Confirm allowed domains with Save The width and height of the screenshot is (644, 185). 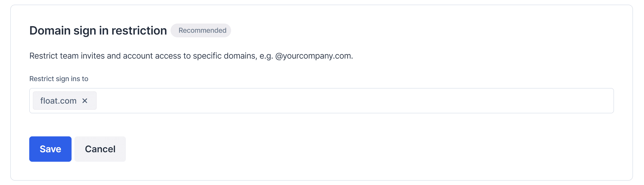click(50, 149)
